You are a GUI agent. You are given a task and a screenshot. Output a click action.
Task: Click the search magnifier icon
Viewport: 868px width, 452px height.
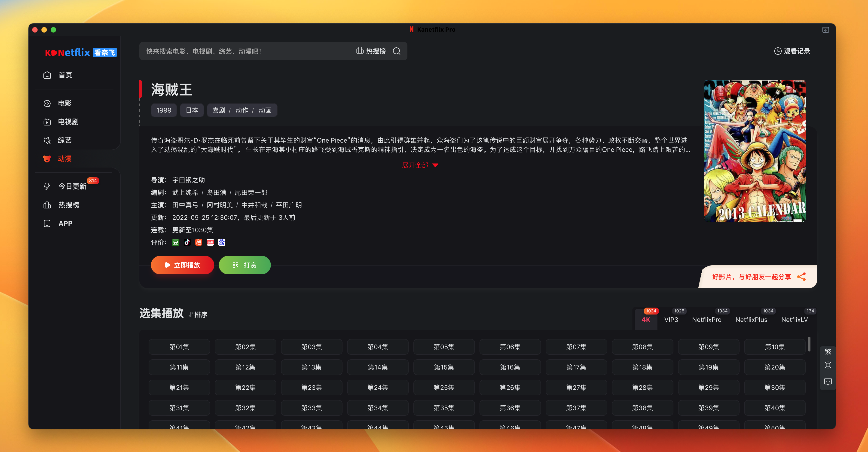coord(397,51)
